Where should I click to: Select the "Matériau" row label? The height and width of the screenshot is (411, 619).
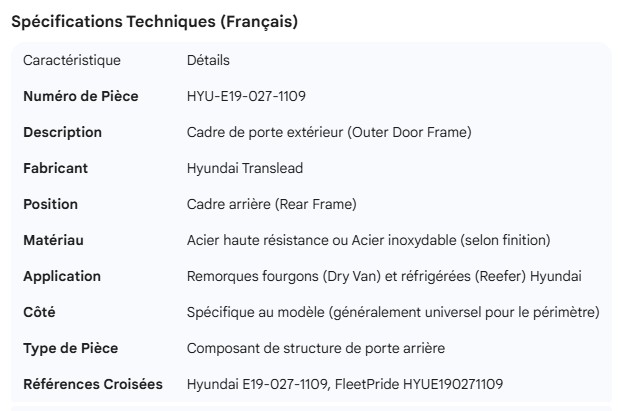click(x=53, y=240)
